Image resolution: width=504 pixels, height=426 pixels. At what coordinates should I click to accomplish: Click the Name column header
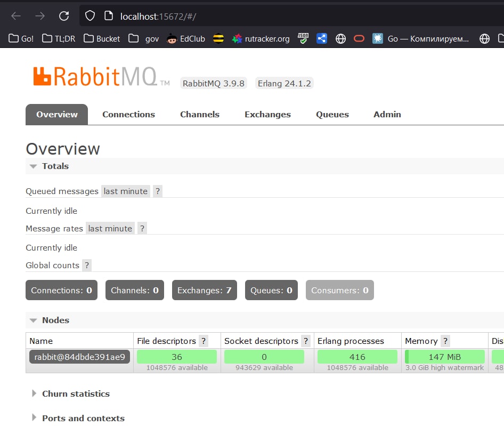point(41,341)
